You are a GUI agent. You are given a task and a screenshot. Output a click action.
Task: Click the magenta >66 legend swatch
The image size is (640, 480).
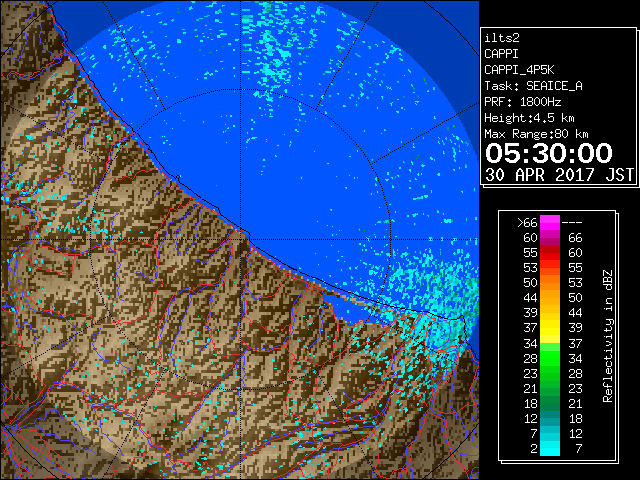click(x=550, y=223)
